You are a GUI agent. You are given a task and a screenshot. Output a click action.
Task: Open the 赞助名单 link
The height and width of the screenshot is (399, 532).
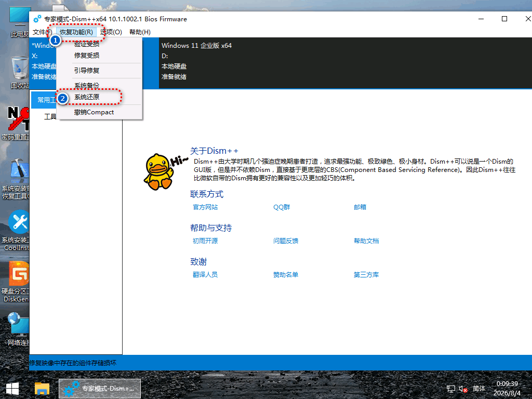pos(286,274)
